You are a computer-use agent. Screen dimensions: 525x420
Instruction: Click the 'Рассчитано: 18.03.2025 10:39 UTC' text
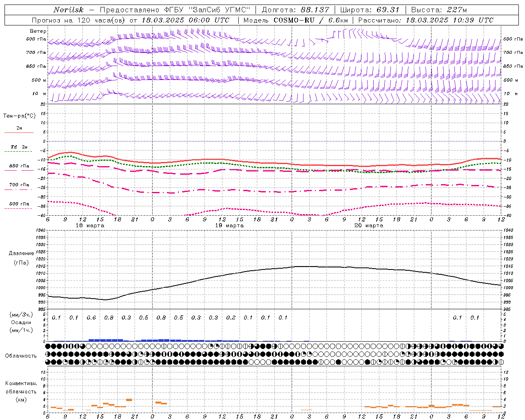426,20
